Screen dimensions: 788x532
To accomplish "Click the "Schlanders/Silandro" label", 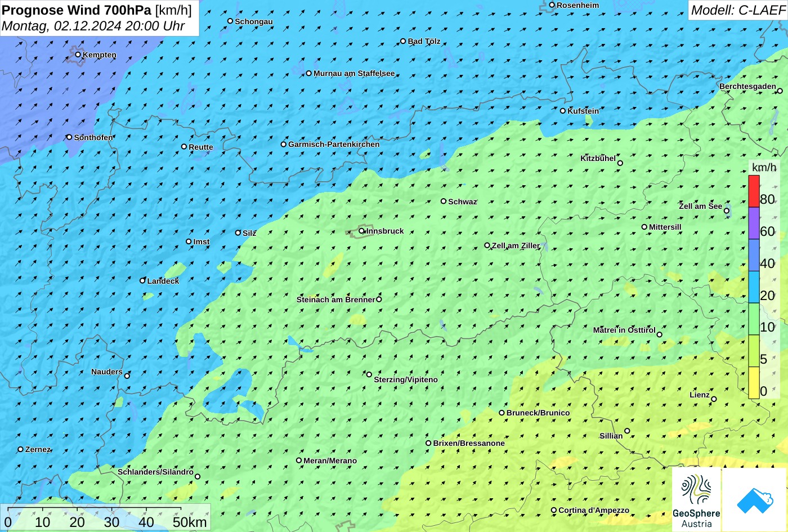I will [155, 472].
